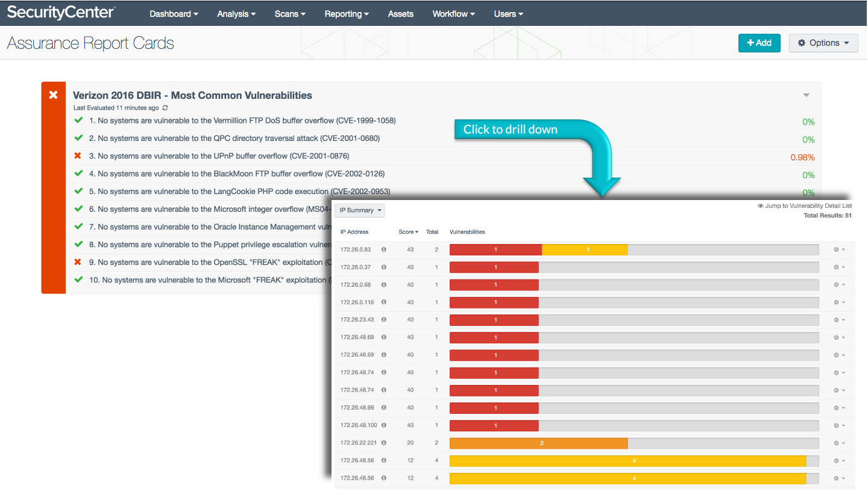Click the green check for BlackMoon FTP overflow

tap(78, 174)
